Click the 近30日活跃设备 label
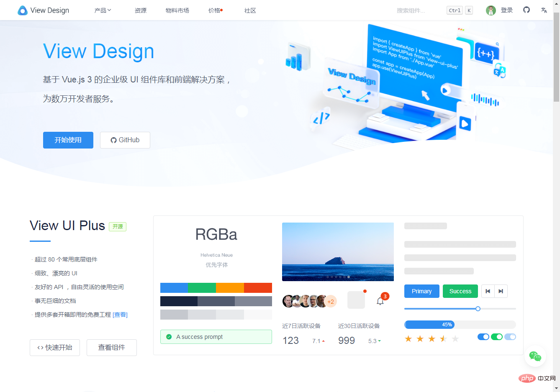The image size is (560, 392). tap(359, 326)
